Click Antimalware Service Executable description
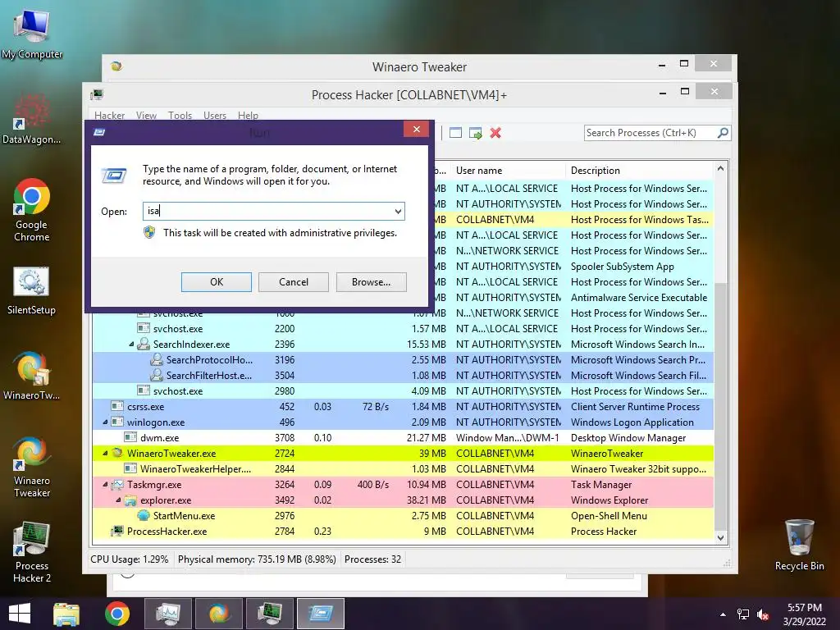The width and height of the screenshot is (840, 630). (x=638, y=297)
